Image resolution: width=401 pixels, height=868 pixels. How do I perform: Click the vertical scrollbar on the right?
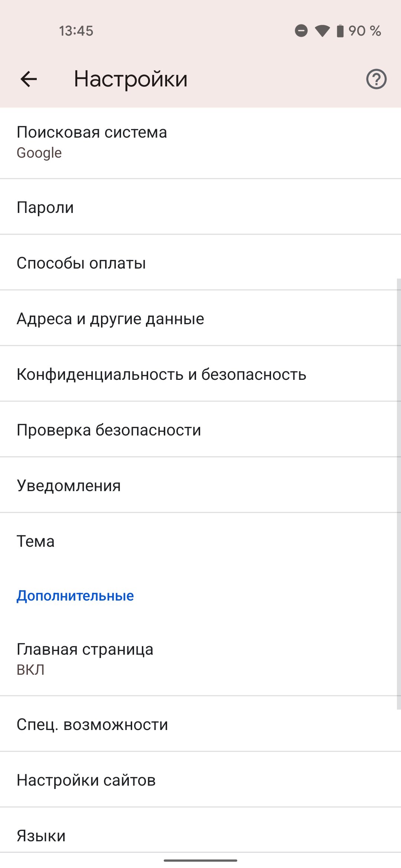tap(399, 494)
